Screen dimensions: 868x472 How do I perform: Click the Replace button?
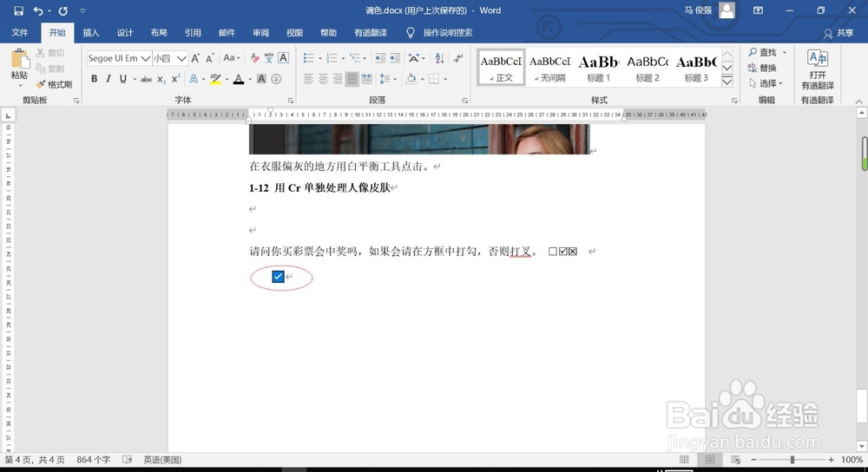tap(762, 68)
